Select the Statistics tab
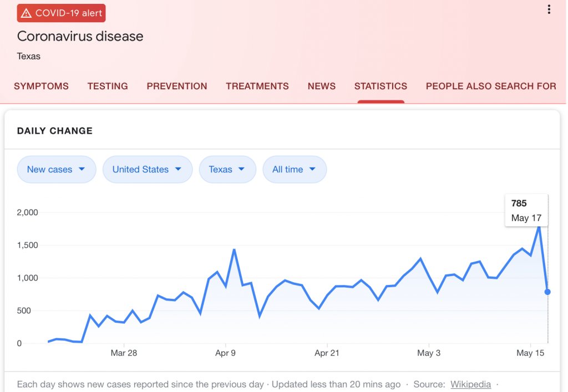Screen dimensions: 568x392 381,86
